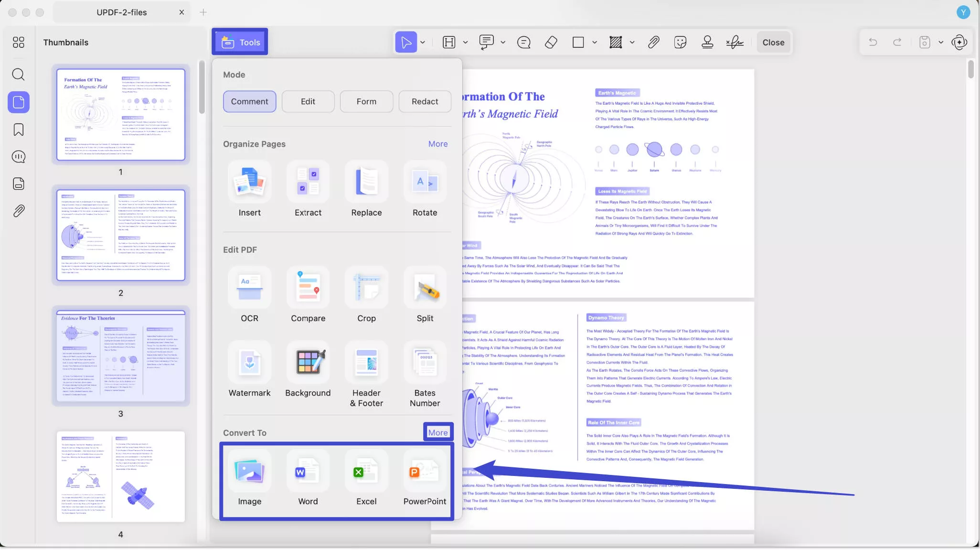Expand the hatched tool dropdown arrow
This screenshot has width=980, height=550.
point(632,42)
